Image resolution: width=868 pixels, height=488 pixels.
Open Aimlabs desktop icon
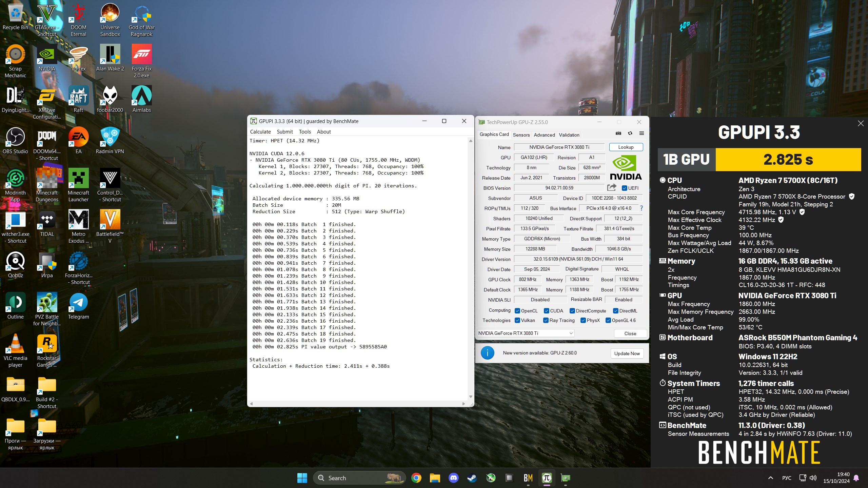click(141, 99)
